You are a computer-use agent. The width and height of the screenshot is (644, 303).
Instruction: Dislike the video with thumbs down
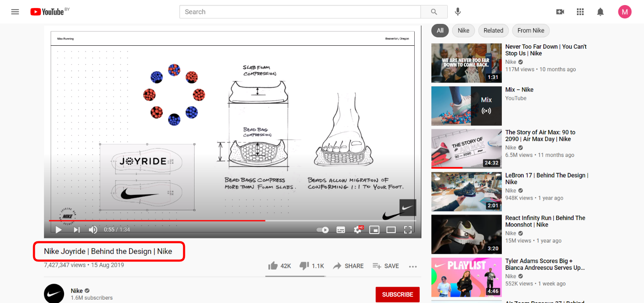pos(312,266)
